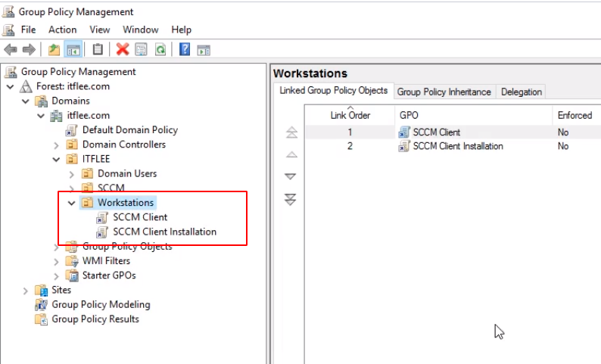Click the Up one level folder icon

coord(54,49)
